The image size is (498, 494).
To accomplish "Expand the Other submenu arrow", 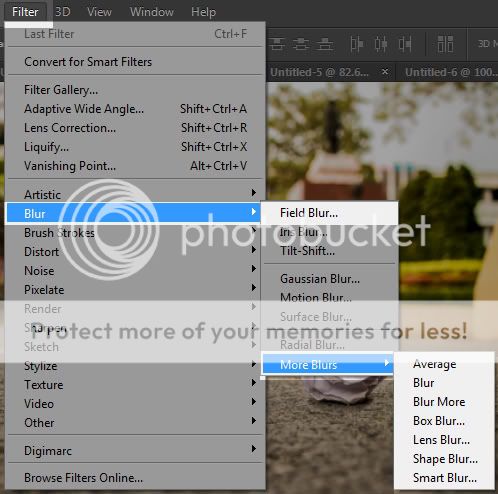I will click(254, 421).
